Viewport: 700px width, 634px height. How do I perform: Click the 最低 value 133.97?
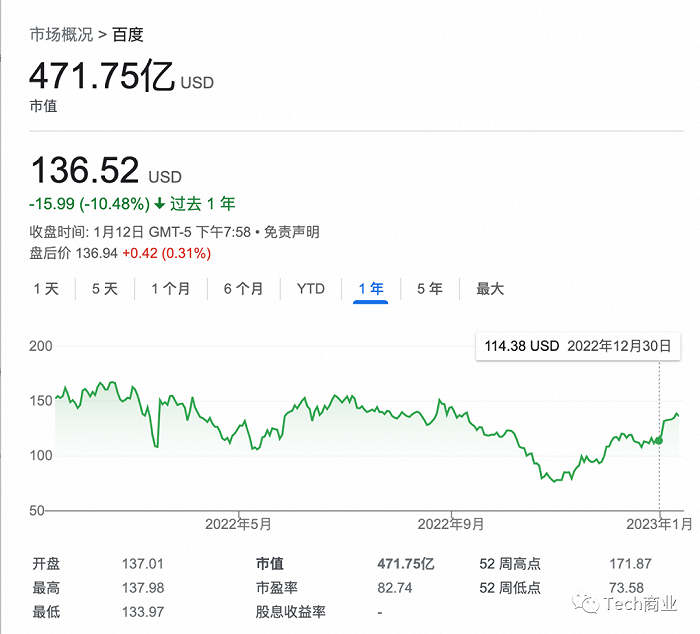143,612
